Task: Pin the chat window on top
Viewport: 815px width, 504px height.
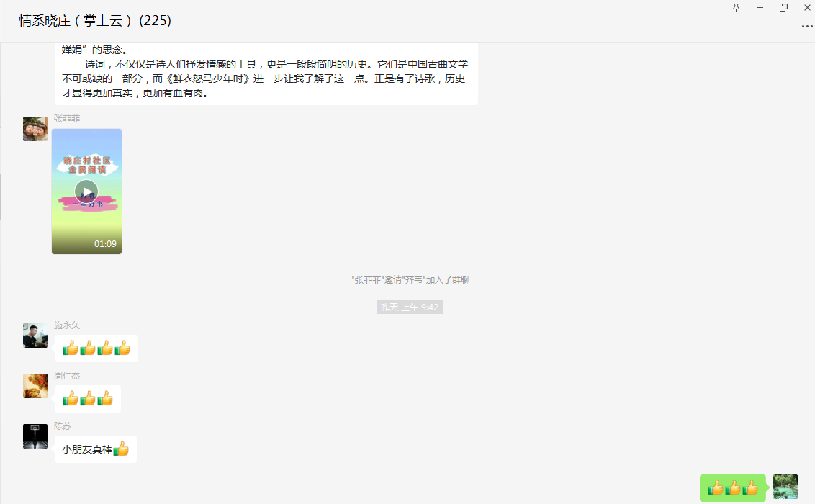Action: [736, 8]
